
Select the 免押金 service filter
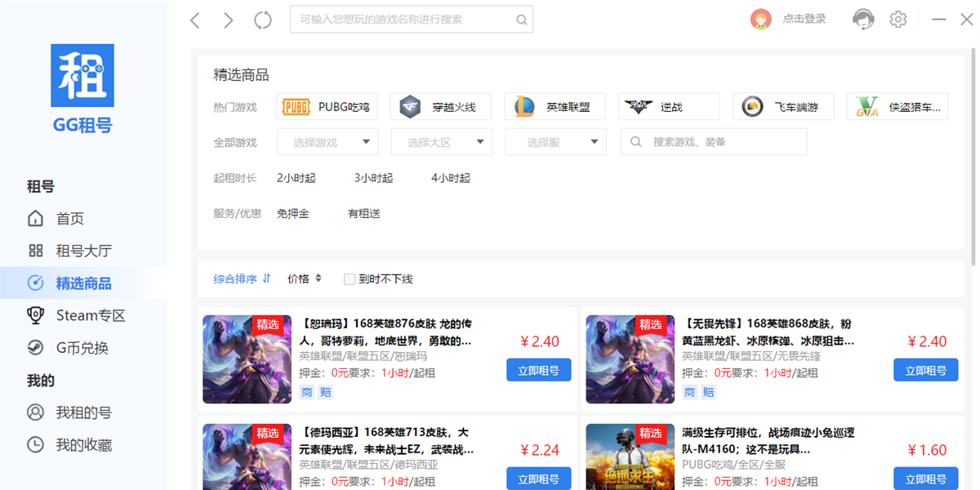coord(293,214)
